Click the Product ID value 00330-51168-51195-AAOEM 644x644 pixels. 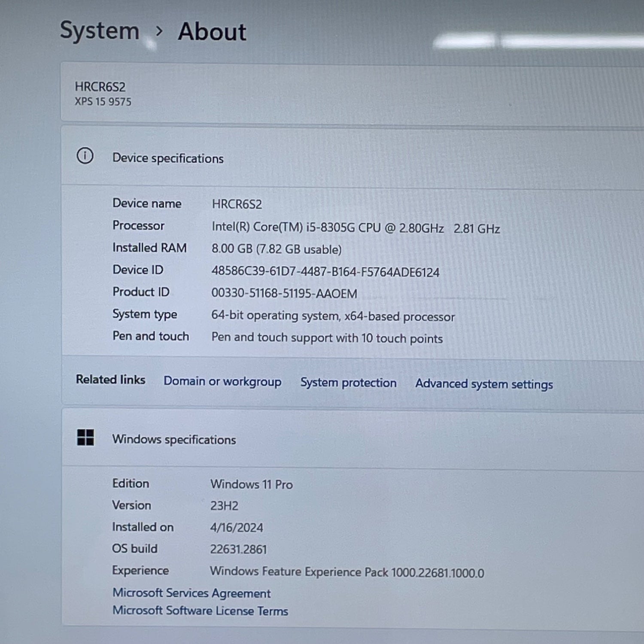tap(284, 293)
